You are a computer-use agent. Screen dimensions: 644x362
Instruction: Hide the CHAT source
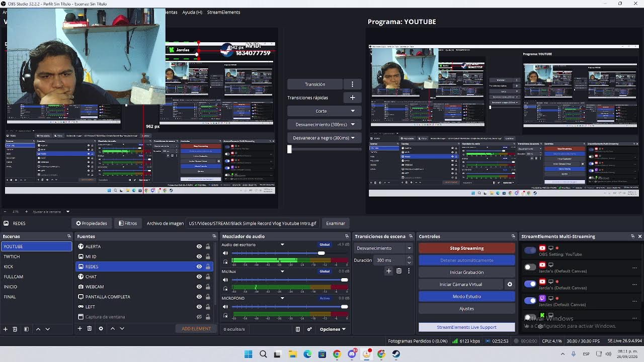(199, 277)
